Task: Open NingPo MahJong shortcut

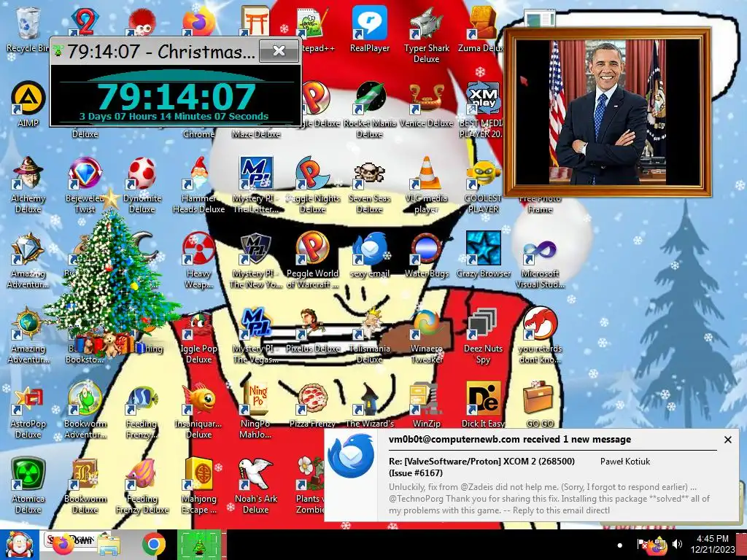Action: click(x=256, y=411)
